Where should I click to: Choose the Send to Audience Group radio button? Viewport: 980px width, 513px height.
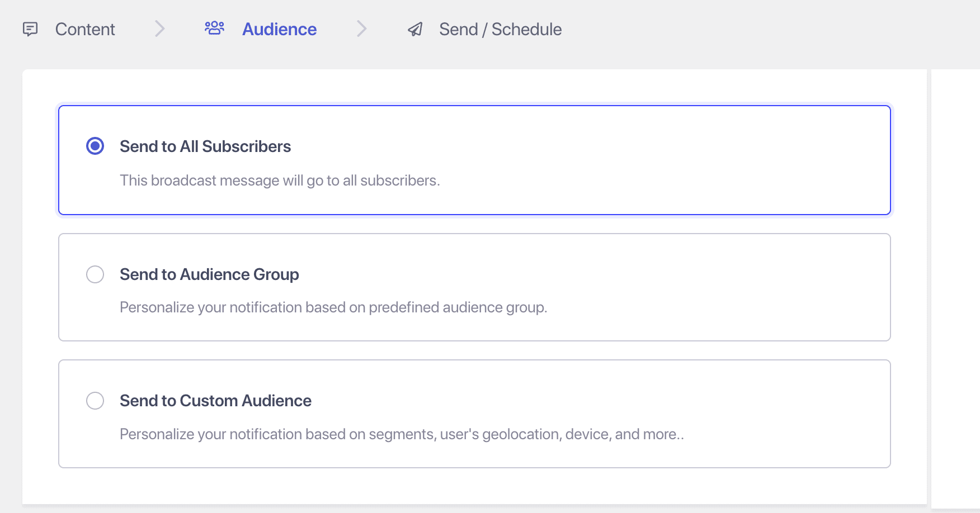tap(95, 274)
